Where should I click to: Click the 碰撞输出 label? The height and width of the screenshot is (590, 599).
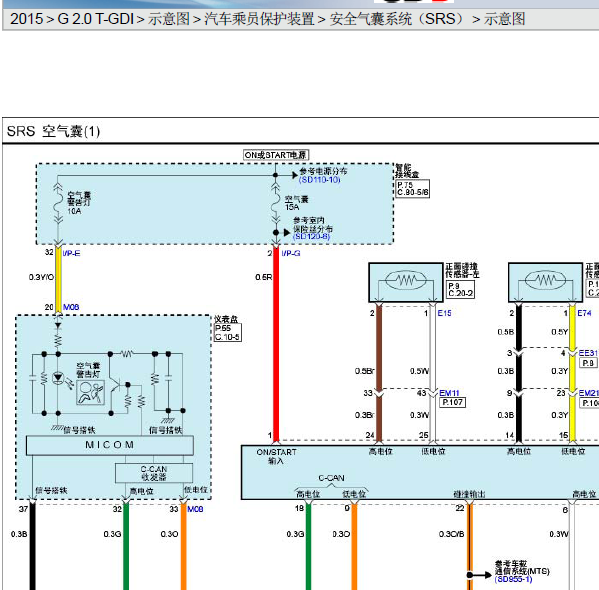[469, 494]
